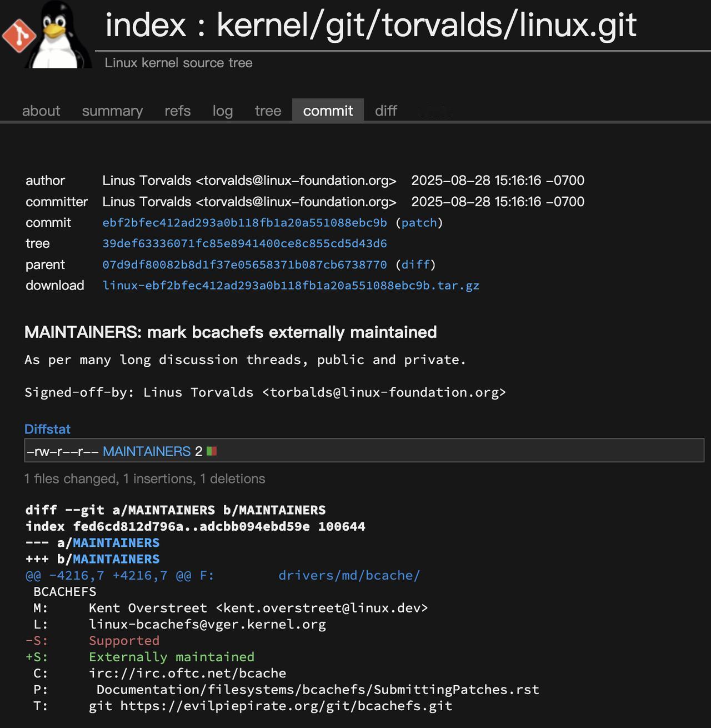Click the git logo with Tux penguin
The height and width of the screenshot is (728, 711).
(47, 34)
